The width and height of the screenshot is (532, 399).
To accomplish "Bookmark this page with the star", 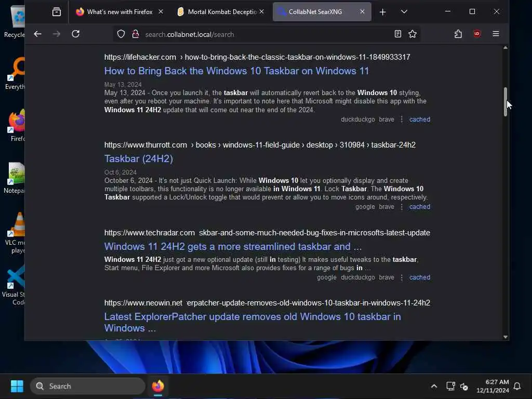I will coord(413,34).
